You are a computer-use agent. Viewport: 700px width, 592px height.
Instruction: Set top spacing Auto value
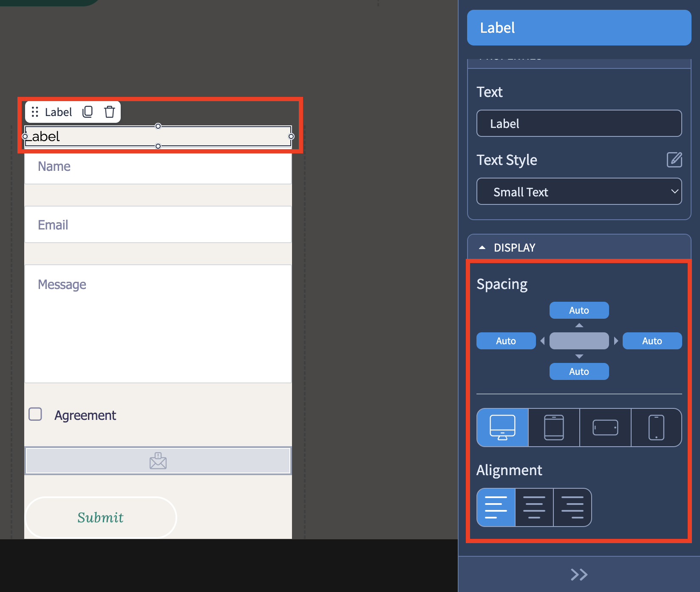(x=579, y=310)
